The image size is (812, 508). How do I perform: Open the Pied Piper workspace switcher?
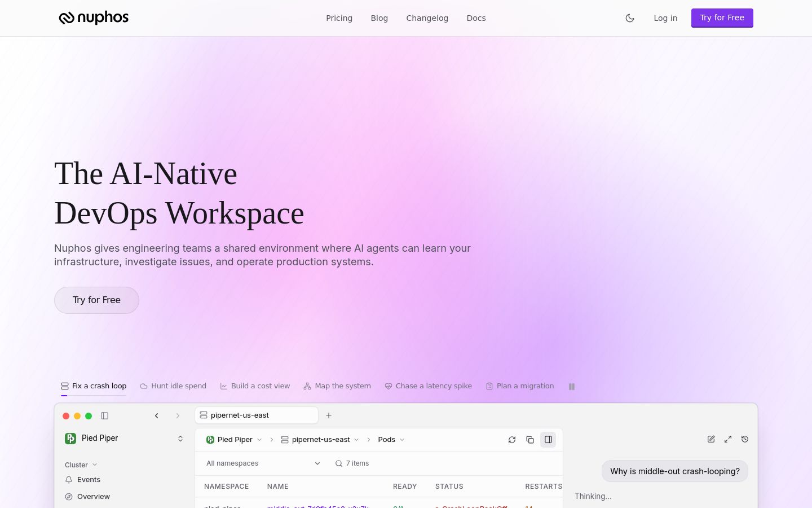pos(124,439)
